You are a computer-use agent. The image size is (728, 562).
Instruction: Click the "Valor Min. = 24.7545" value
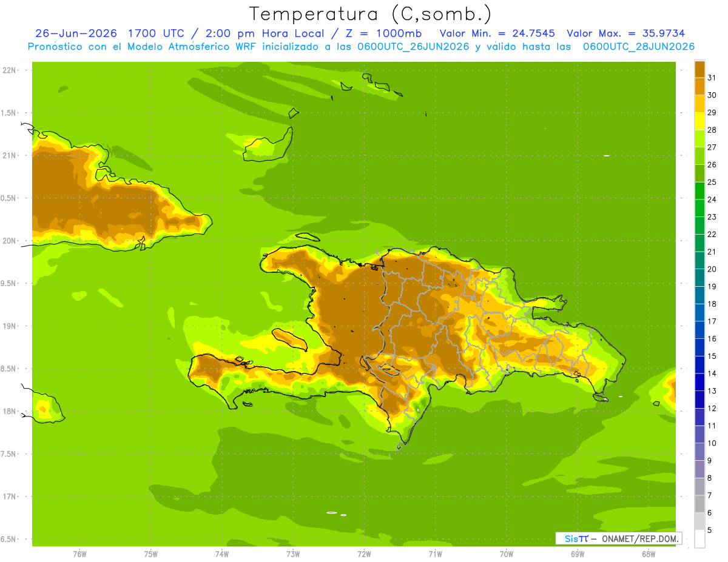496,33
